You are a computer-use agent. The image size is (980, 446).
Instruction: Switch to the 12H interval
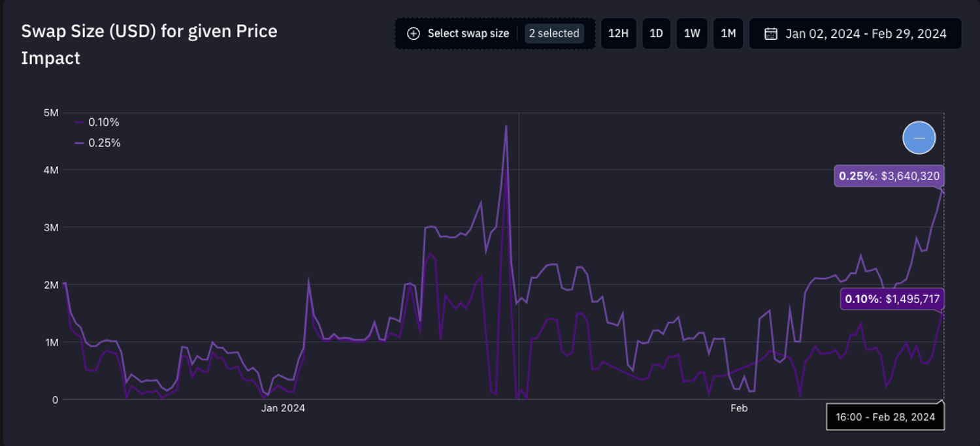point(618,33)
